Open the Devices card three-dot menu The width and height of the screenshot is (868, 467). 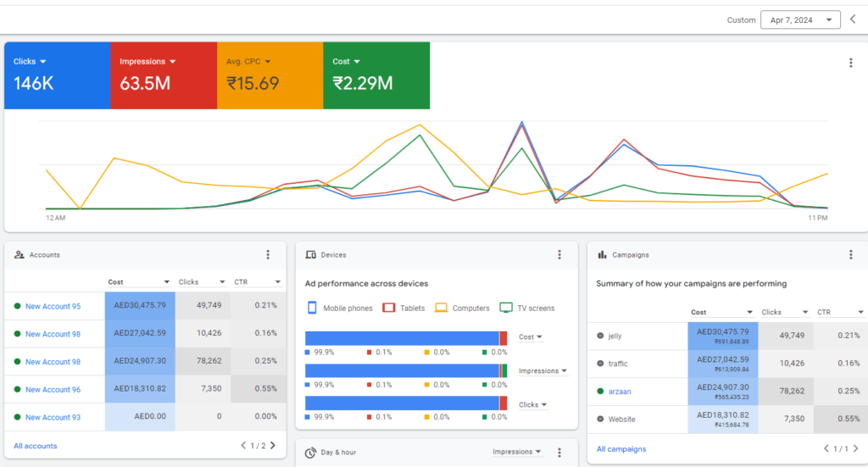559,254
